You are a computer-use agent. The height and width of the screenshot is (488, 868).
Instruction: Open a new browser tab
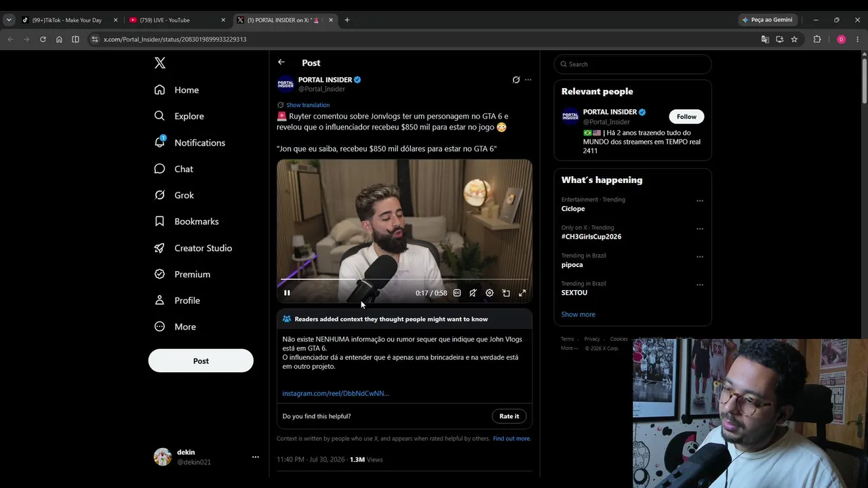click(x=347, y=20)
